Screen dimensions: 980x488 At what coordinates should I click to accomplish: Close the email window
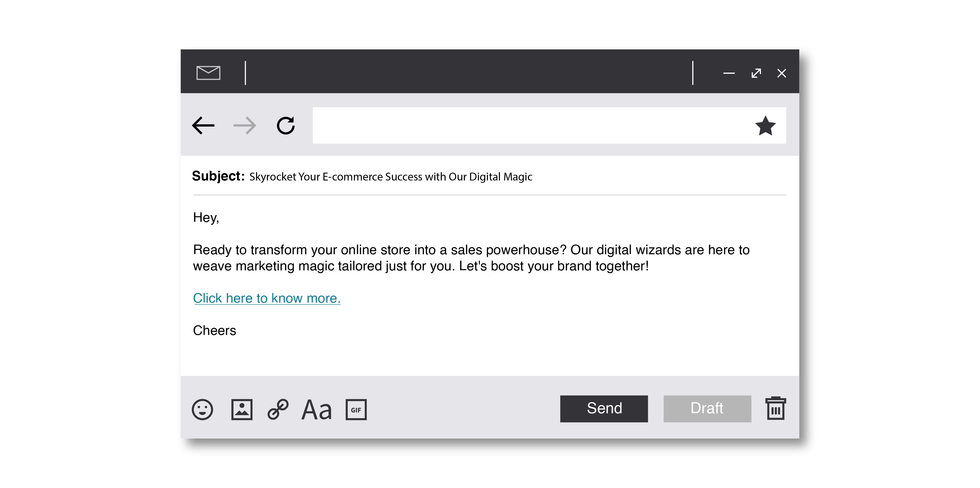[781, 73]
